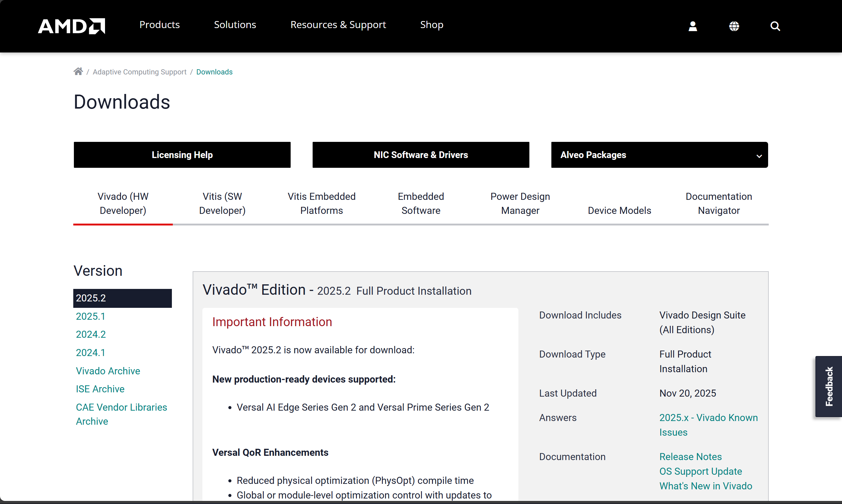Go to Adaptive Computing Support breadcrumb
The image size is (842, 504).
139,72
